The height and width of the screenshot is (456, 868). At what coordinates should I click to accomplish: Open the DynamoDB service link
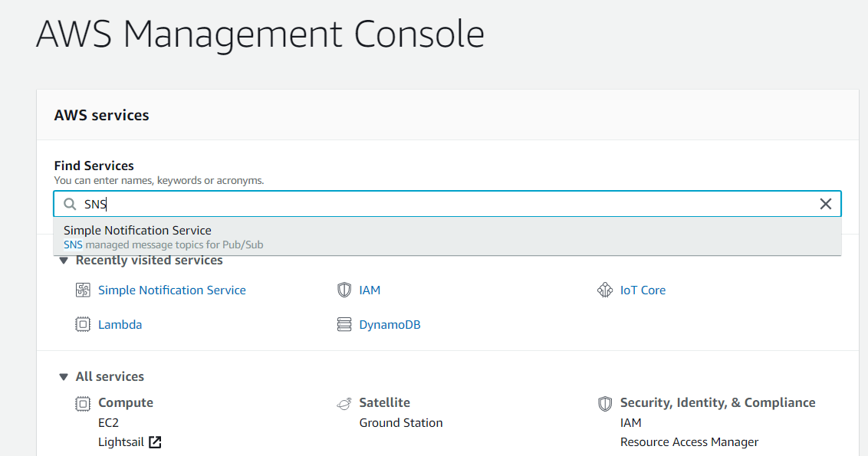tap(390, 325)
